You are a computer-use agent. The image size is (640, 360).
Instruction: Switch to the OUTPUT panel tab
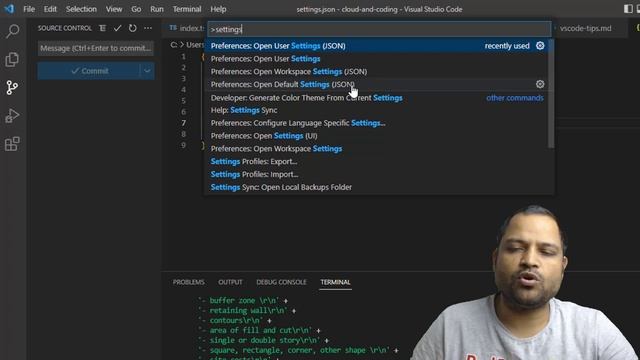pos(230,282)
